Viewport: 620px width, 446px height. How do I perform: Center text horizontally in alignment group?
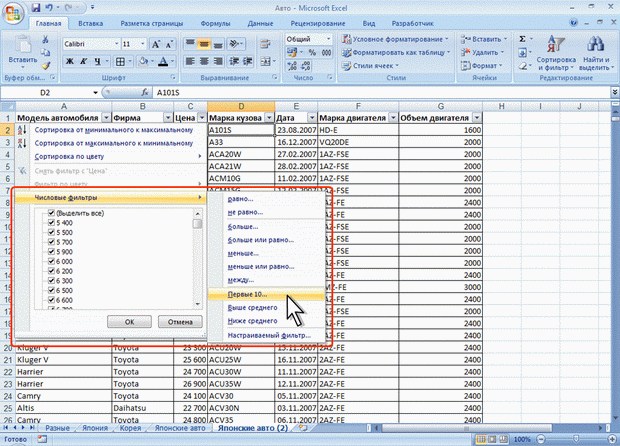204,61
